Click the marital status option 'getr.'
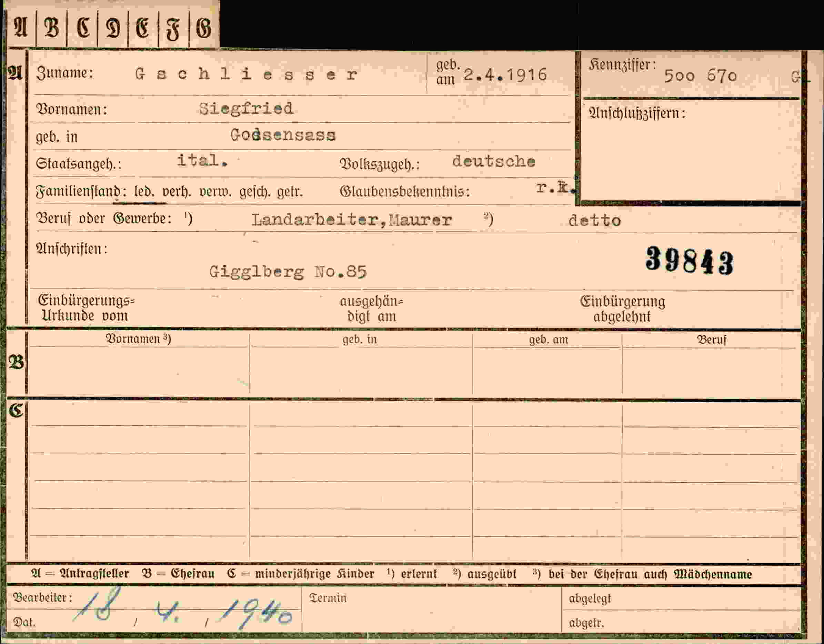The image size is (824, 644). [x=290, y=192]
